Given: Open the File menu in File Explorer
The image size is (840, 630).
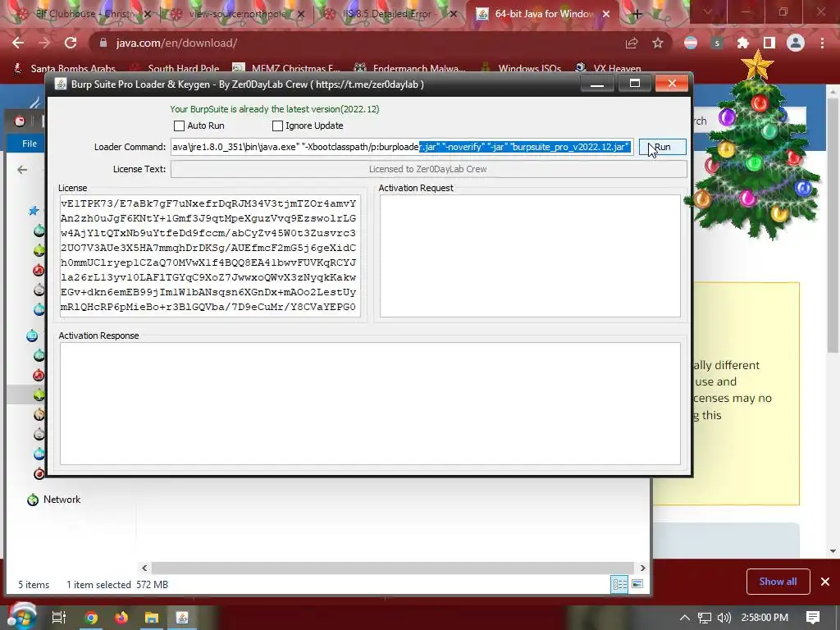Looking at the screenshot, I should point(30,144).
